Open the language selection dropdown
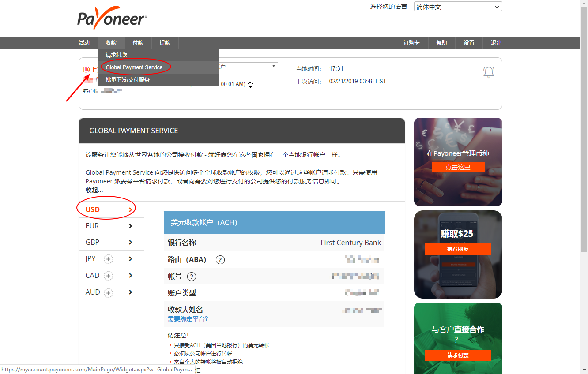 [458, 7]
